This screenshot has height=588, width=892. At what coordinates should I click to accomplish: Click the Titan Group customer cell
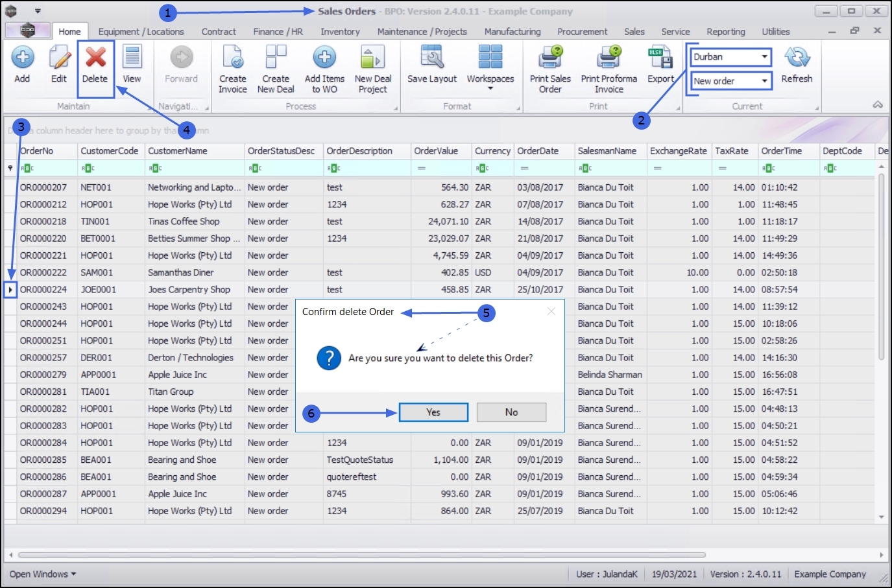click(195, 392)
